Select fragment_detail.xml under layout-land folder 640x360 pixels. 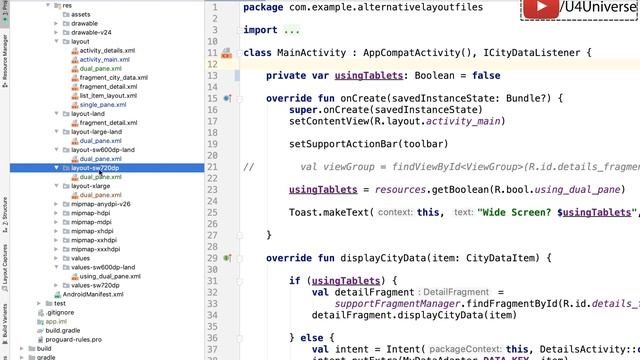pos(108,122)
